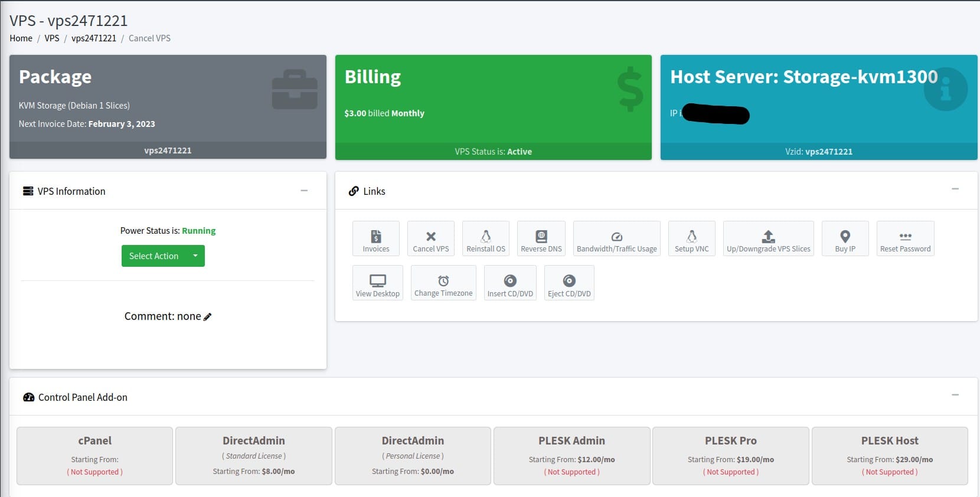
Task: Click the Reset Password dots icon
Action: coord(906,237)
